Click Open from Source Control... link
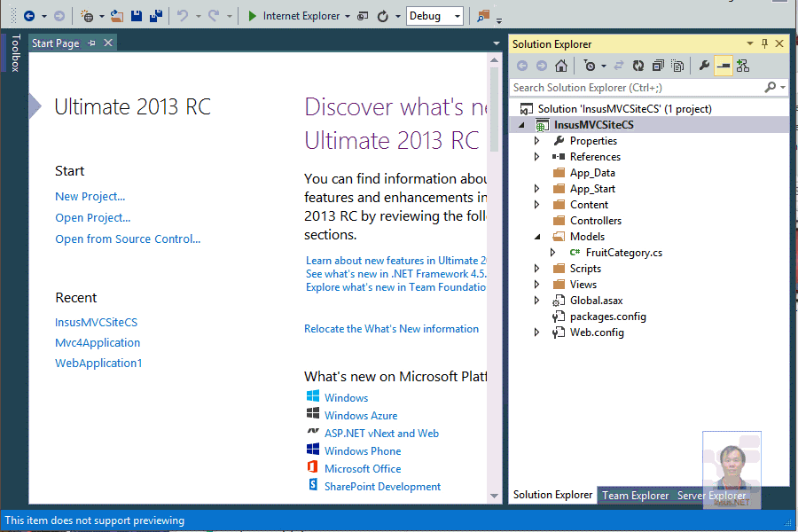Screen dimensions: 798x532 tap(128, 239)
